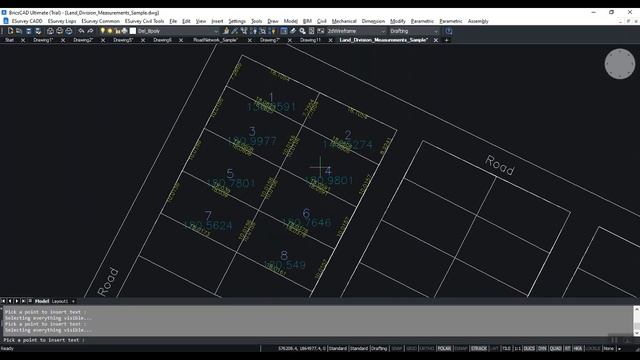Open the Settings menu

(x=237, y=21)
